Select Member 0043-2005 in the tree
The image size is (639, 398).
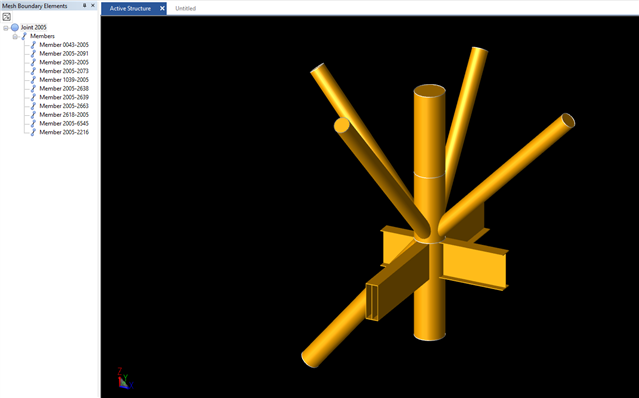click(64, 45)
